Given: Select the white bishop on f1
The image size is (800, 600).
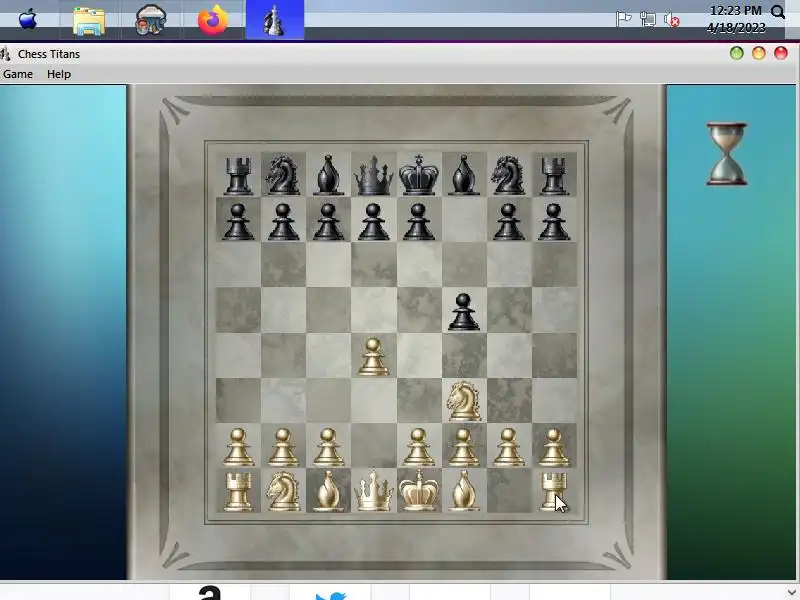Looking at the screenshot, I should click(463, 491).
